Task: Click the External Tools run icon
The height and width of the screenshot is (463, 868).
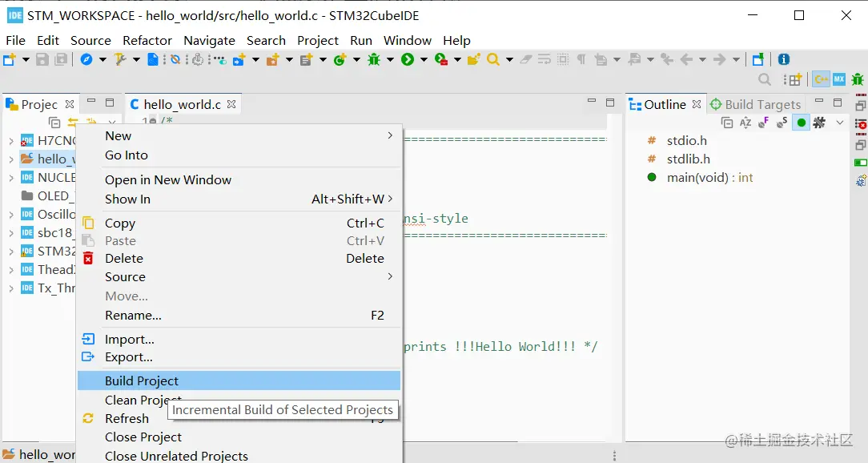Action: (441, 59)
